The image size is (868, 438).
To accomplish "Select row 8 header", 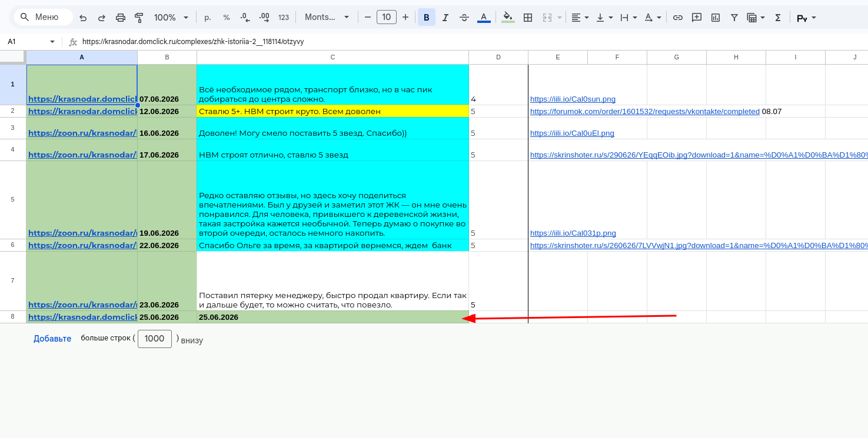I will point(13,317).
